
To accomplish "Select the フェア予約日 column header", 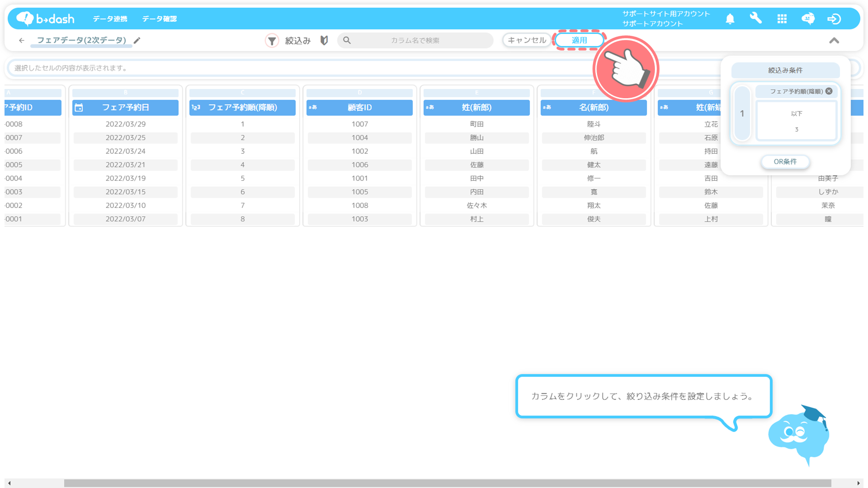I will click(125, 107).
